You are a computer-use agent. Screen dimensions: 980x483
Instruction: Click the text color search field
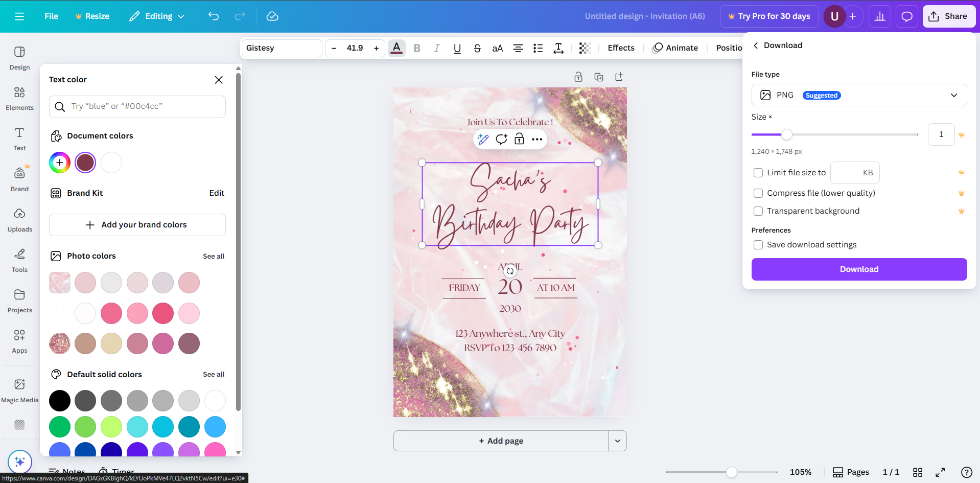137,106
